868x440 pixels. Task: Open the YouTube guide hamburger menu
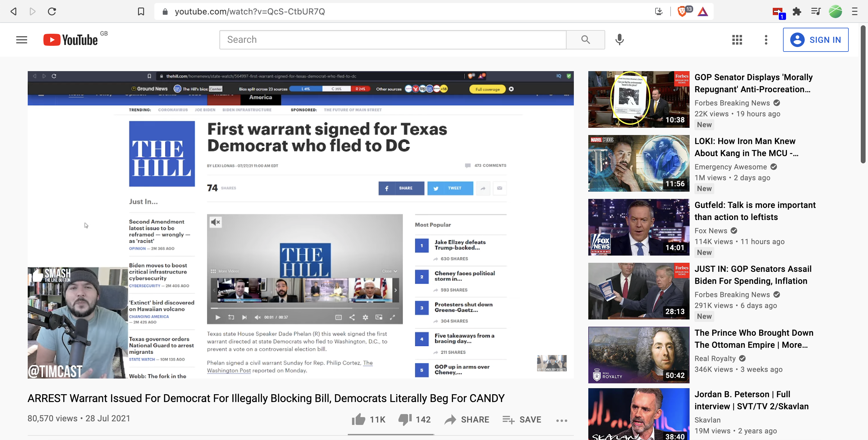click(22, 40)
